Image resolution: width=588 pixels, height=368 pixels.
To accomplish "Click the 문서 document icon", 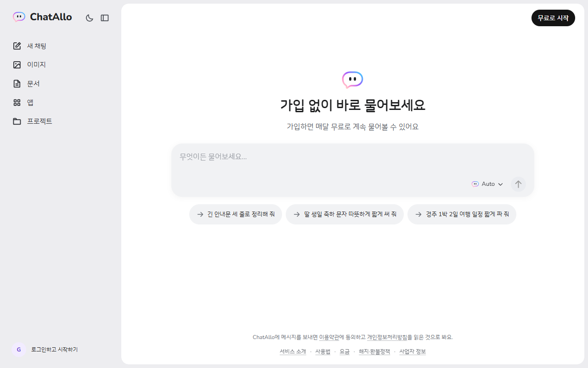I will [x=17, y=84].
